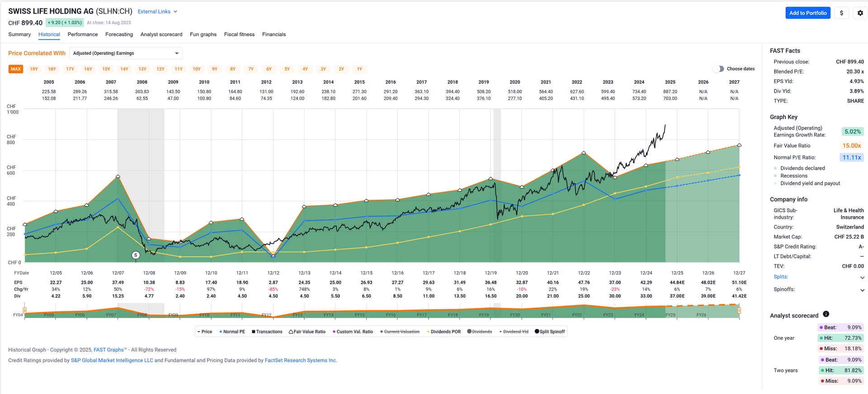Open the Adjusted (Operating) Earnings dropdown
This screenshot has height=394, width=868.
126,53
